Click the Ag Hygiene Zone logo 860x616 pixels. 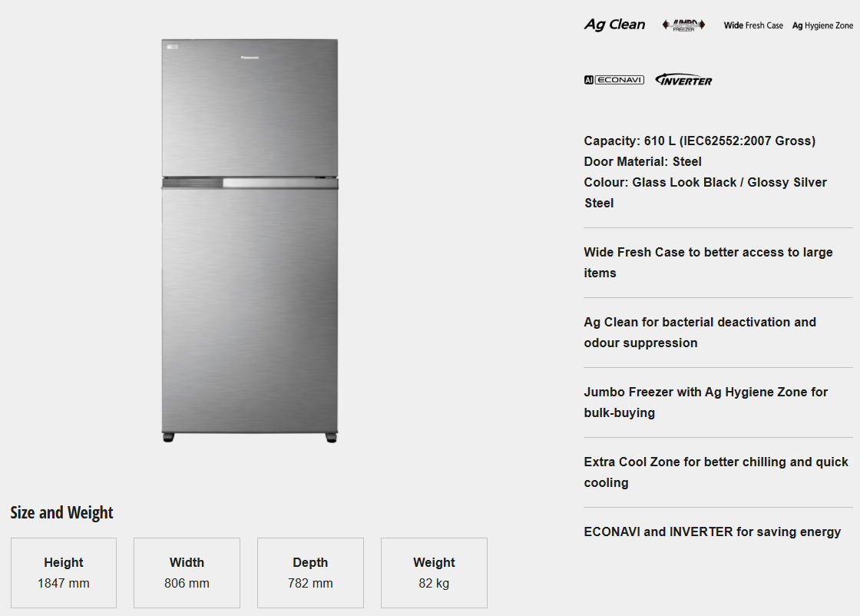(822, 25)
